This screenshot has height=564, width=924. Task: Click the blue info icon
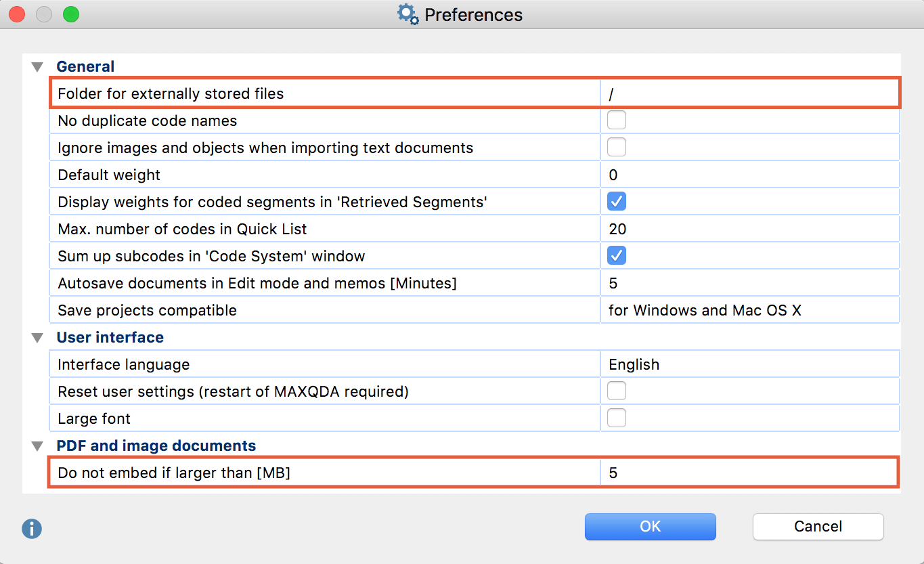[32, 529]
